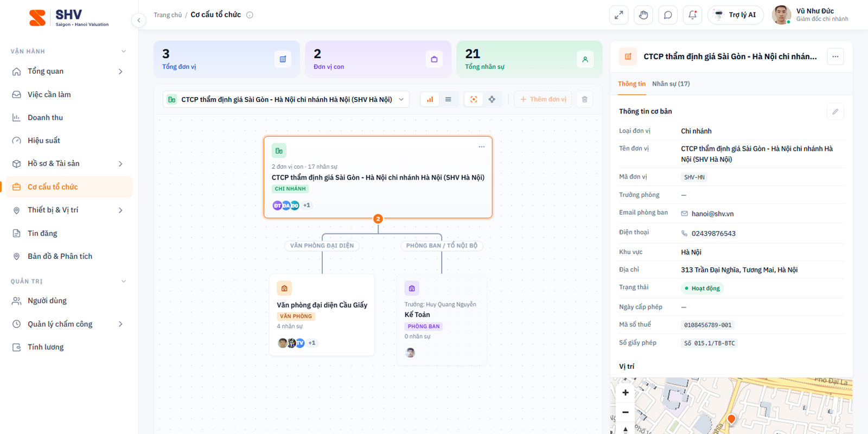Click the Tổng nhân sự stat card

[x=529, y=59]
